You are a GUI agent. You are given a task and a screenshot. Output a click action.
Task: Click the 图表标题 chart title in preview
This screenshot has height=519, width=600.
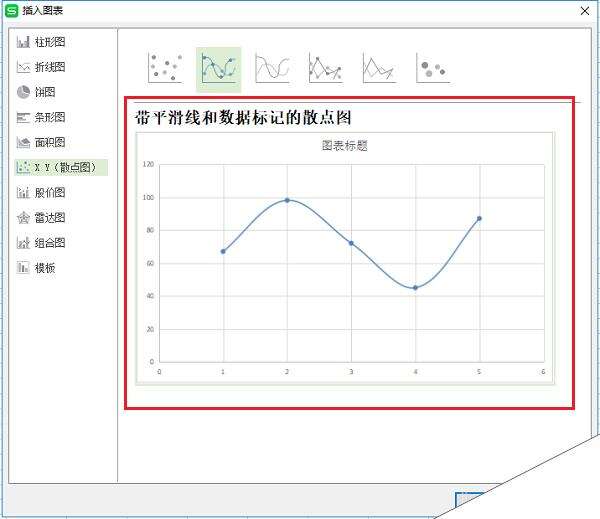(x=344, y=146)
